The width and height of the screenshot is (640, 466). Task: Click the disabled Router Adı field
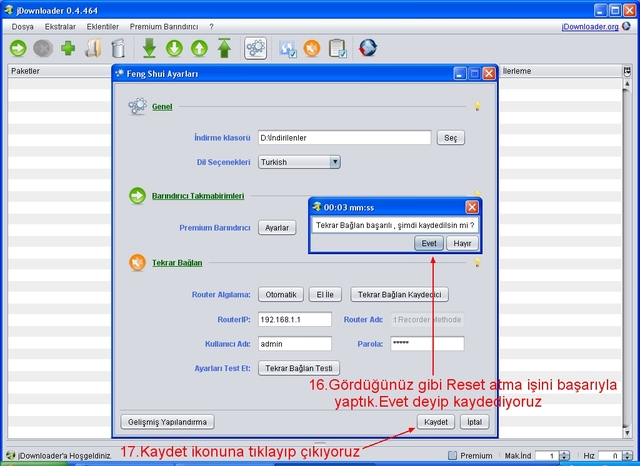(x=427, y=320)
